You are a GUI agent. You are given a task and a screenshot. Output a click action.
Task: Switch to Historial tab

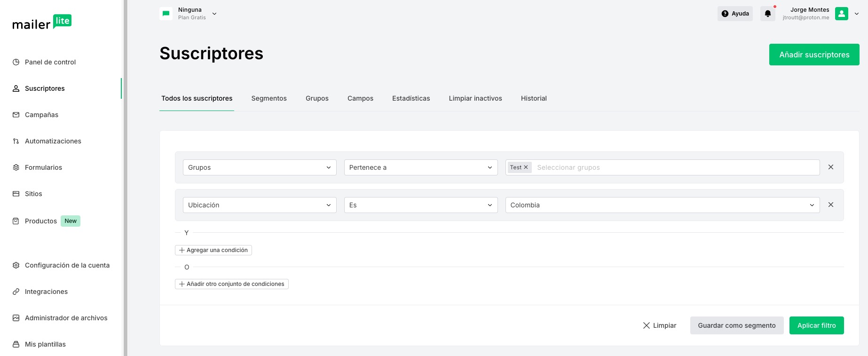(534, 98)
